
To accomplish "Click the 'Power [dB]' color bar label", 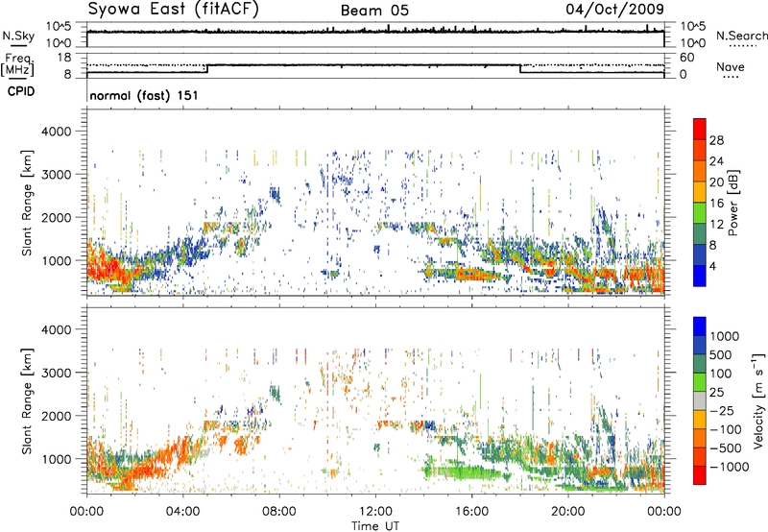I will [x=732, y=203].
